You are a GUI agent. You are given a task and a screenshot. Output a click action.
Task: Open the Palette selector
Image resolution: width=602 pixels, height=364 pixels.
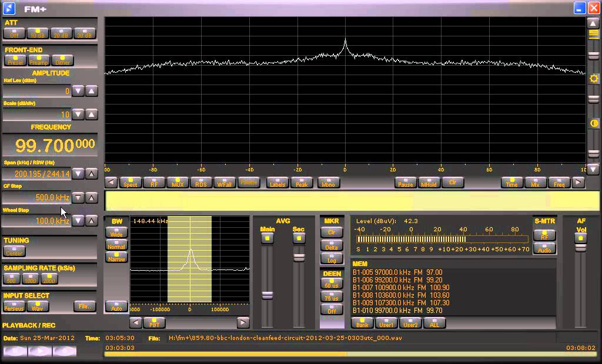click(x=249, y=183)
